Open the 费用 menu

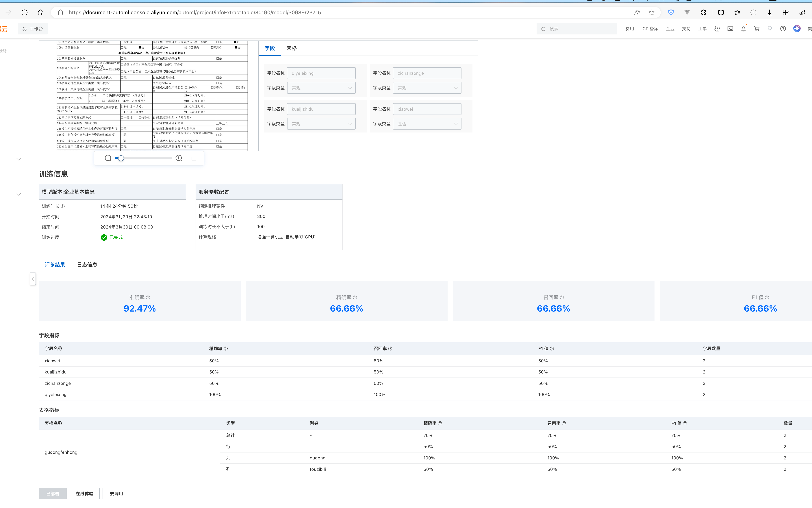click(630, 29)
